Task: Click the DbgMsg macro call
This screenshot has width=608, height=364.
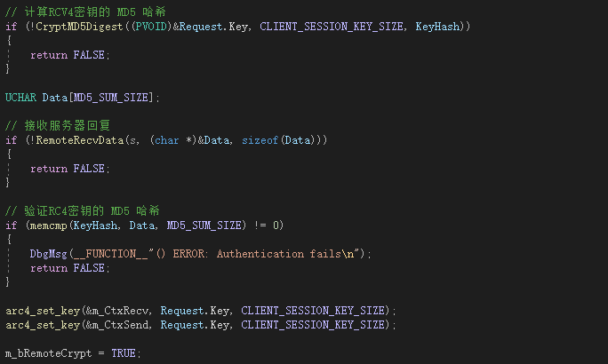Action: pos(49,254)
